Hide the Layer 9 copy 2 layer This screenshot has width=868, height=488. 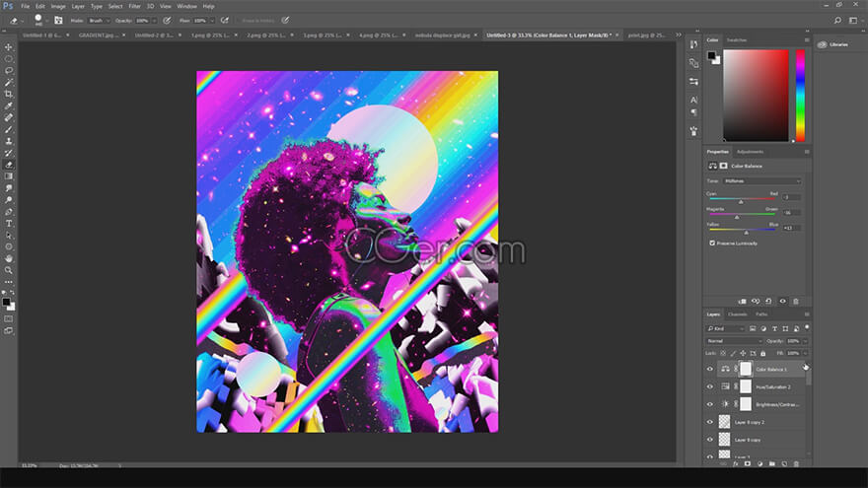710,422
